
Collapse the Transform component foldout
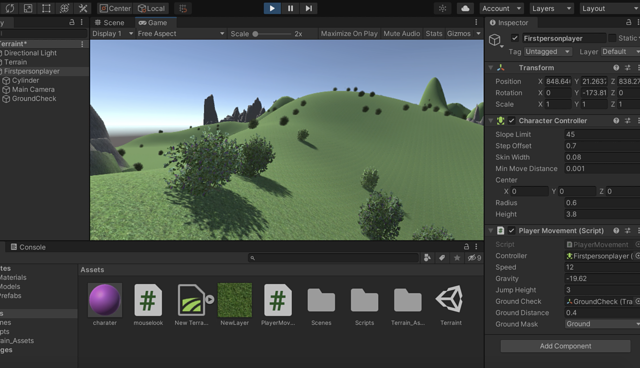pos(491,68)
